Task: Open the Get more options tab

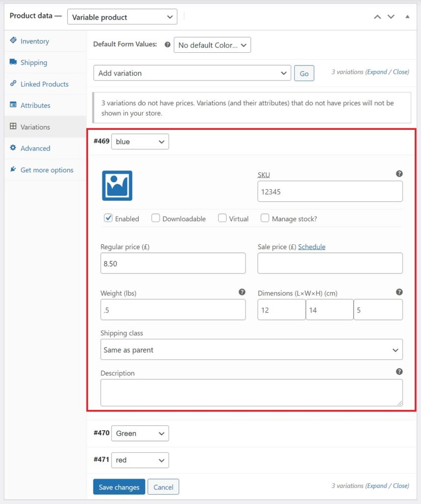Action: (45, 170)
